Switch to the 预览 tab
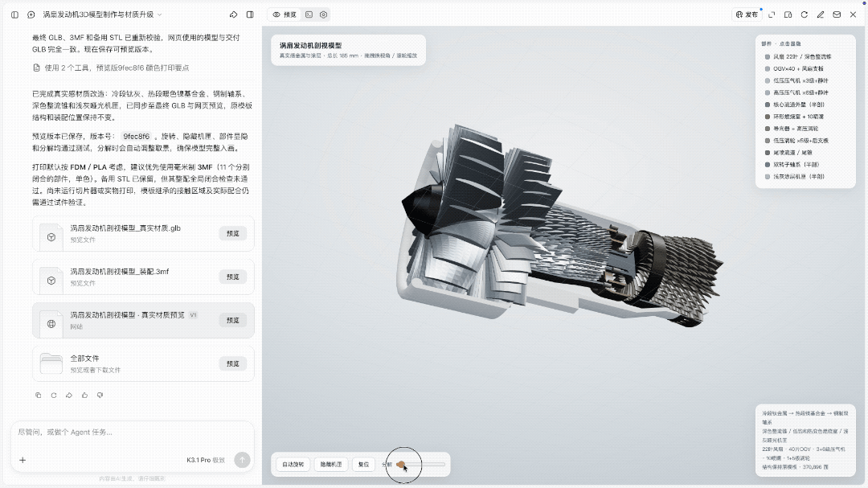868x488 pixels. pos(285,14)
